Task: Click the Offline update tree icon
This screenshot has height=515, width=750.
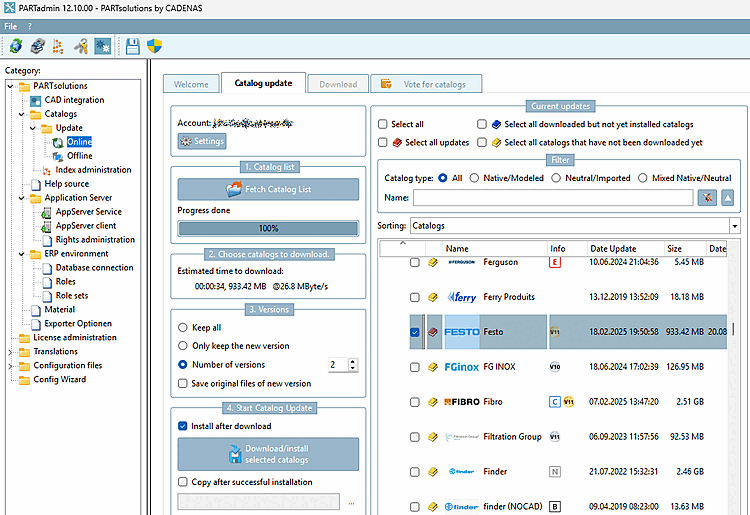Action: pos(58,156)
